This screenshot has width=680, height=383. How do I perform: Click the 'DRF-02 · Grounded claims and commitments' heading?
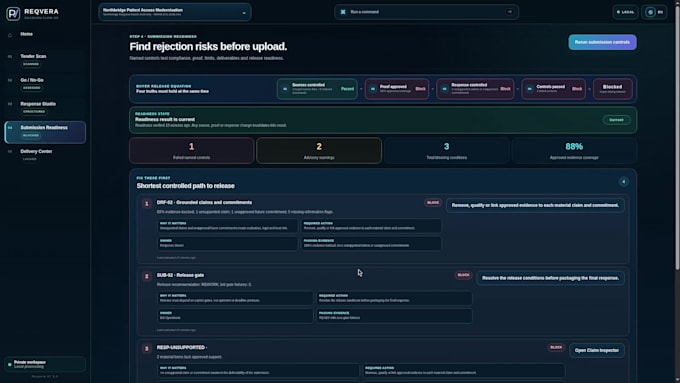pos(204,203)
